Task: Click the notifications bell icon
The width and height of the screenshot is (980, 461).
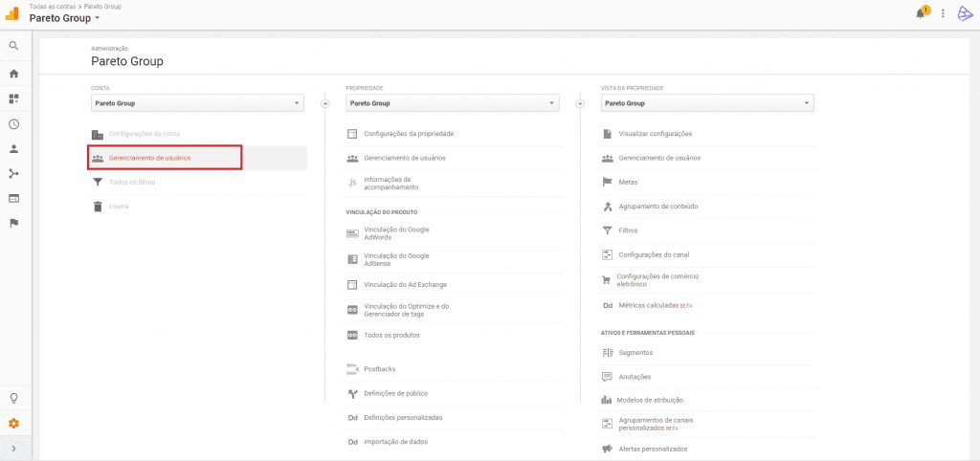Action: tap(921, 13)
